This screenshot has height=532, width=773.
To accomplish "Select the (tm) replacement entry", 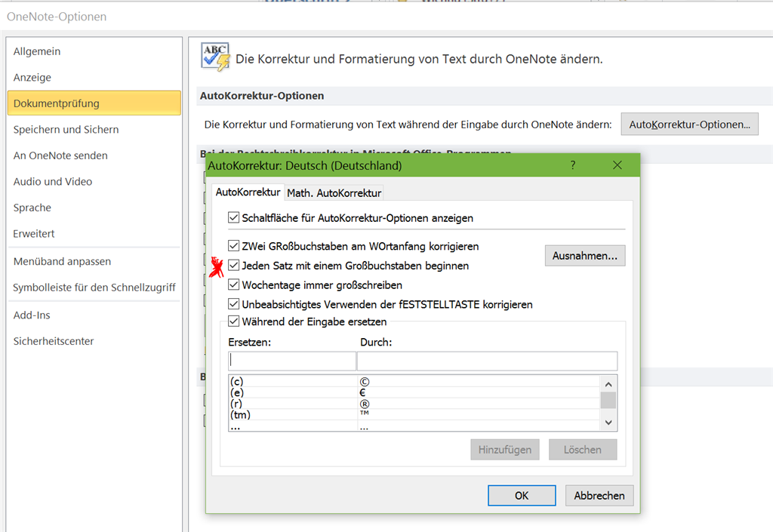I will pyautogui.click(x=414, y=415).
